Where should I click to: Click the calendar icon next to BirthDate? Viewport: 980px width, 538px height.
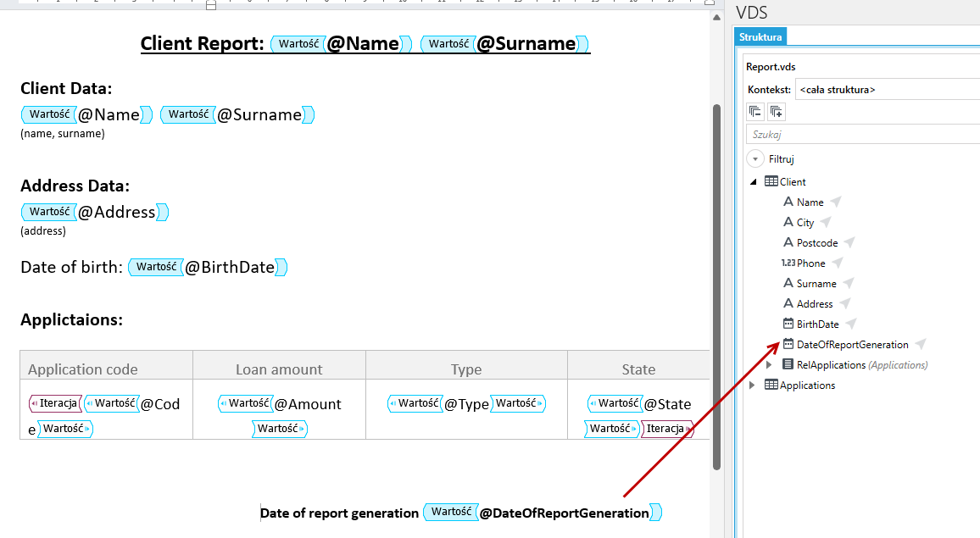pos(788,324)
